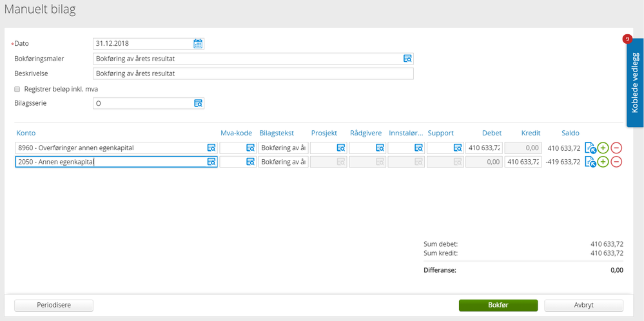
Task: Click the Debet amount on first row
Action: [x=484, y=148]
